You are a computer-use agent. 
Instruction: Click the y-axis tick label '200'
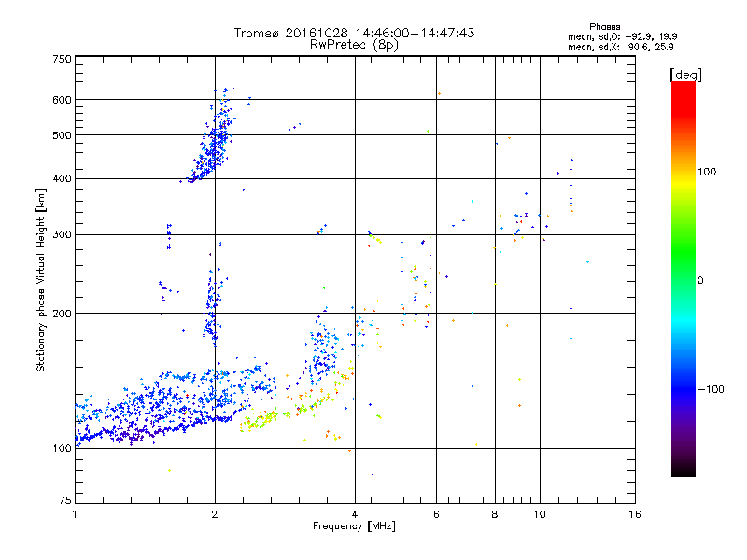(62, 314)
